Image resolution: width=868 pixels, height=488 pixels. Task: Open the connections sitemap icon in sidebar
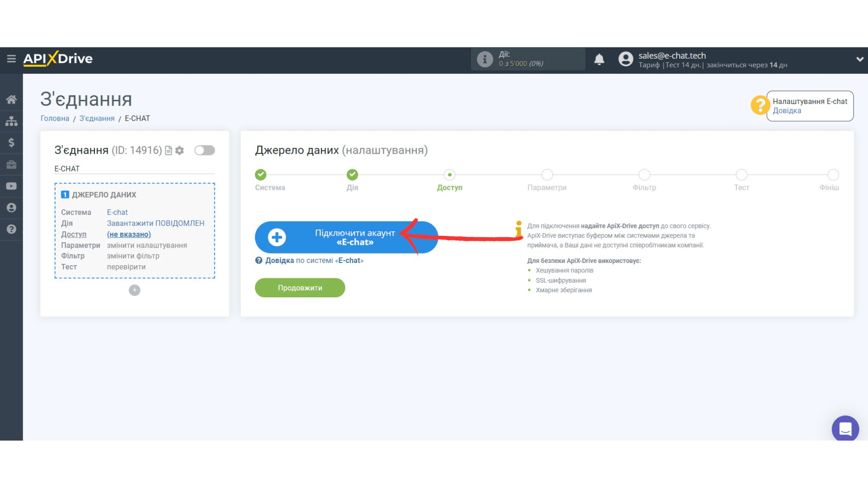click(x=11, y=121)
